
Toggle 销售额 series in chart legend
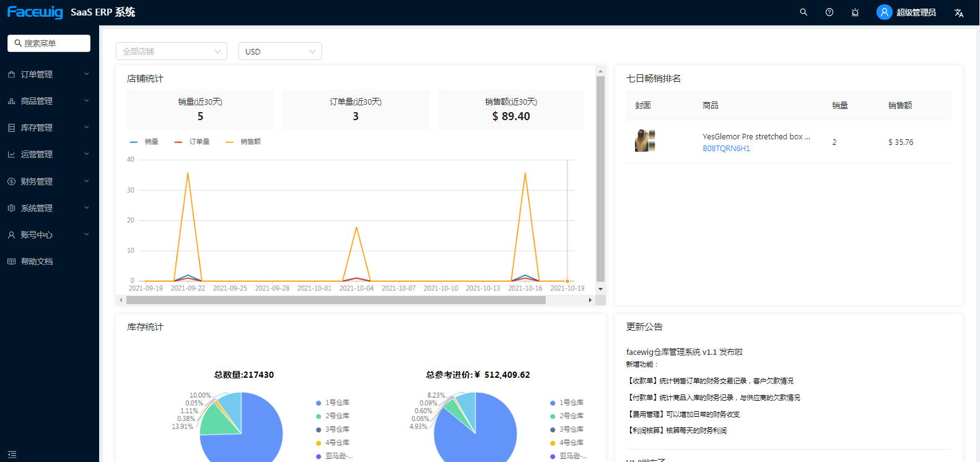click(243, 142)
